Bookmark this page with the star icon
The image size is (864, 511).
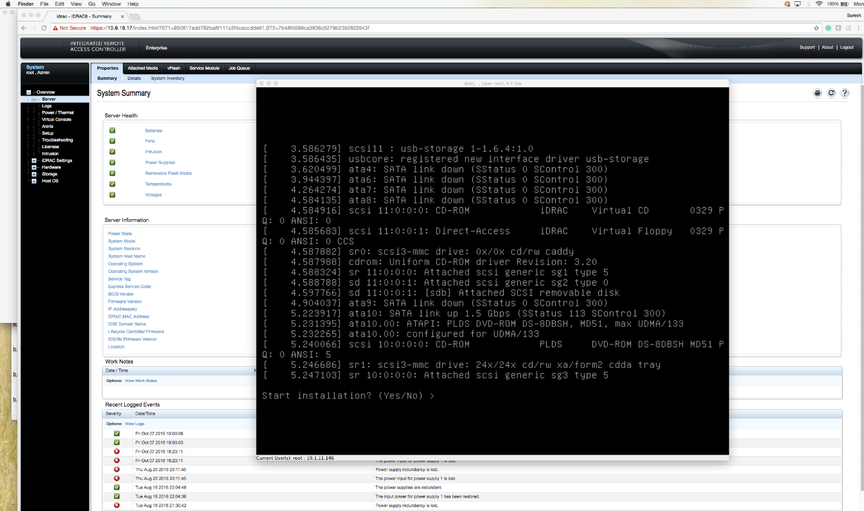(817, 28)
